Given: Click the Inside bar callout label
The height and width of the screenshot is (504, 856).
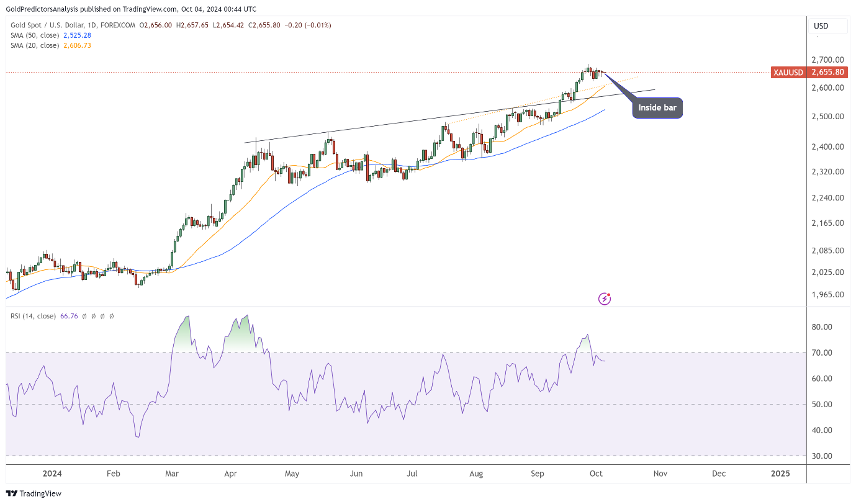Looking at the screenshot, I should coord(657,108).
